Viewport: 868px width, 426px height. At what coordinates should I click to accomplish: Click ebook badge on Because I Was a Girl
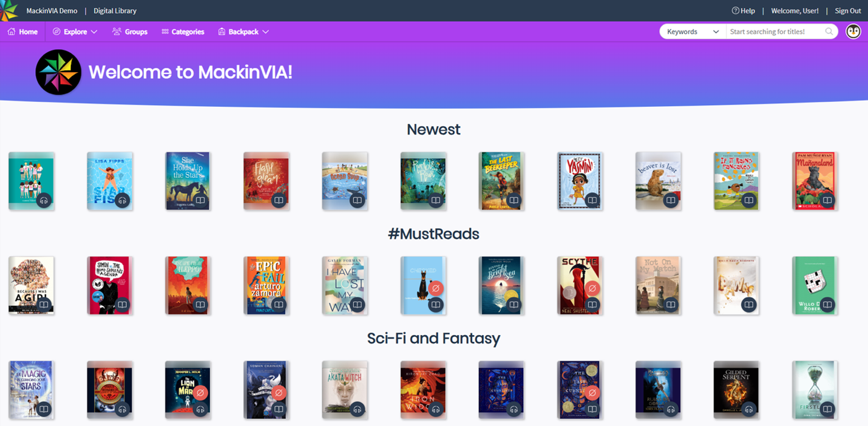pos(44,305)
